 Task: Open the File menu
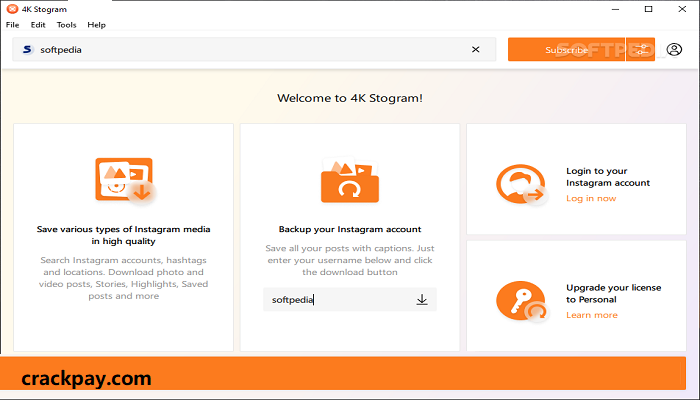tap(12, 25)
